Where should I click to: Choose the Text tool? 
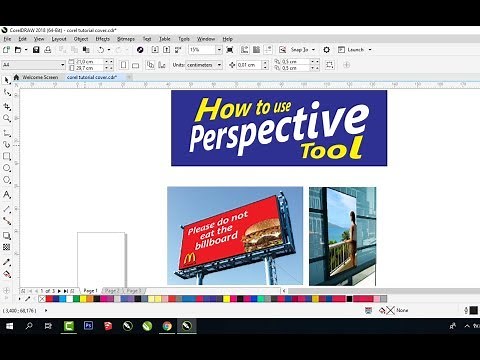[7, 195]
